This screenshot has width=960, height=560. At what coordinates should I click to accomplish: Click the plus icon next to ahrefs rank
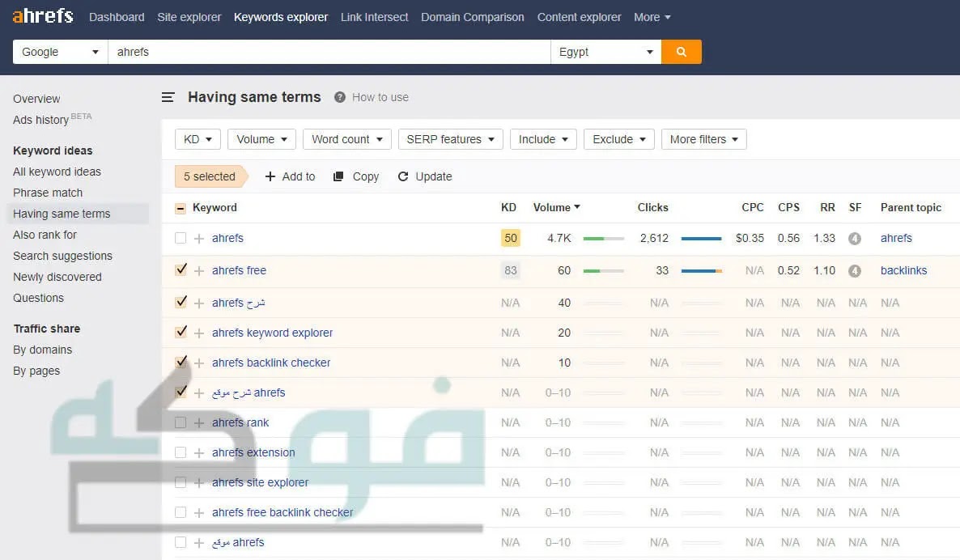pos(199,422)
